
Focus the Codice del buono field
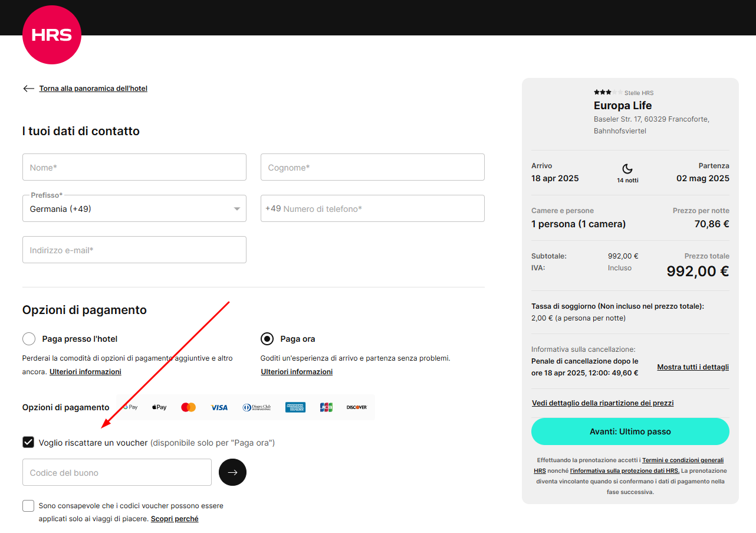[x=117, y=472]
